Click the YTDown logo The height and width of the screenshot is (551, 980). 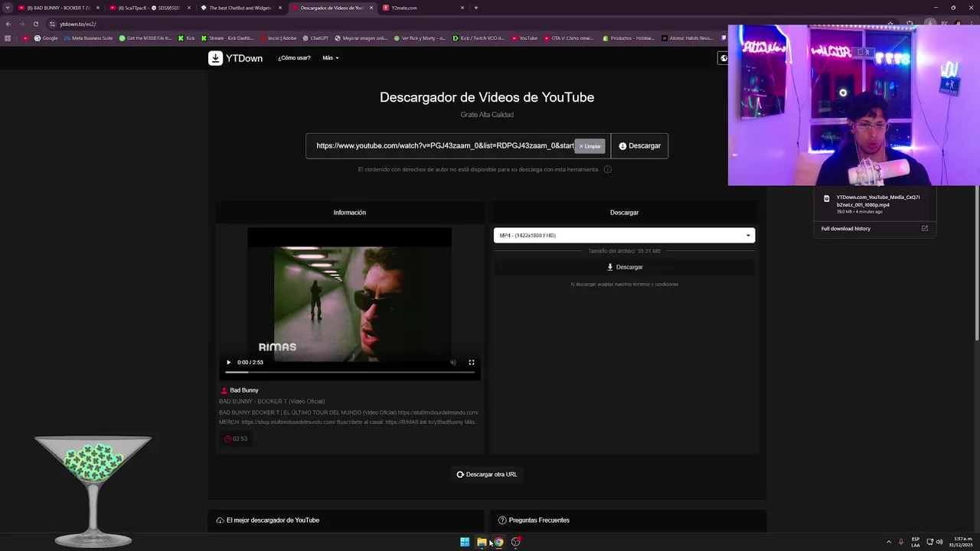[x=235, y=58]
